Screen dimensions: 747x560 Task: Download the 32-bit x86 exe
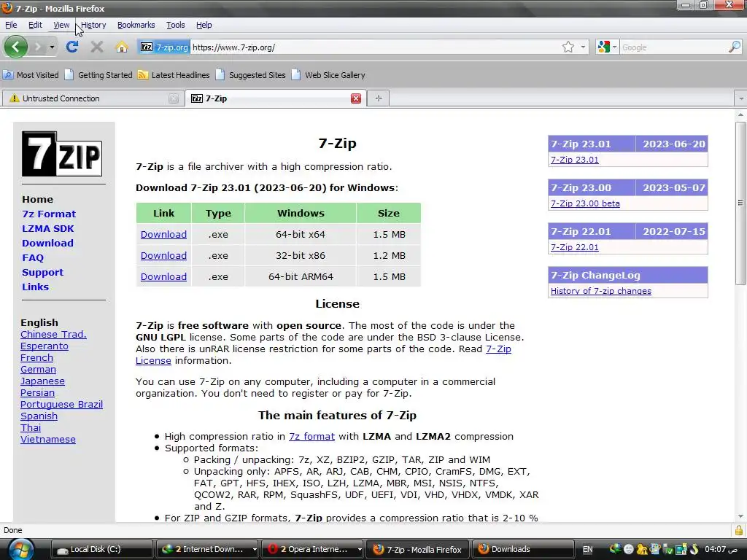click(x=163, y=255)
